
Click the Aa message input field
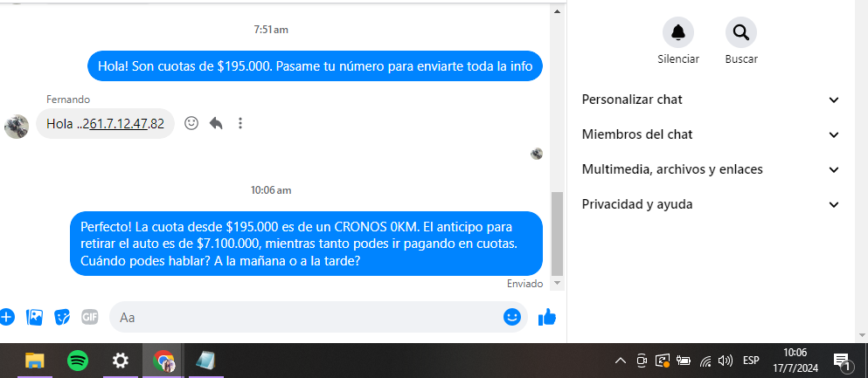click(x=306, y=317)
